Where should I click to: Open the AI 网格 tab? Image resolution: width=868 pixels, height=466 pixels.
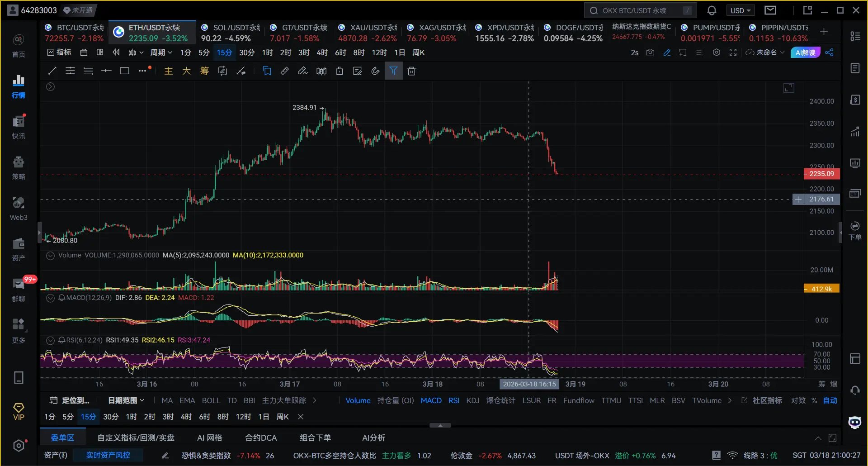click(x=210, y=437)
